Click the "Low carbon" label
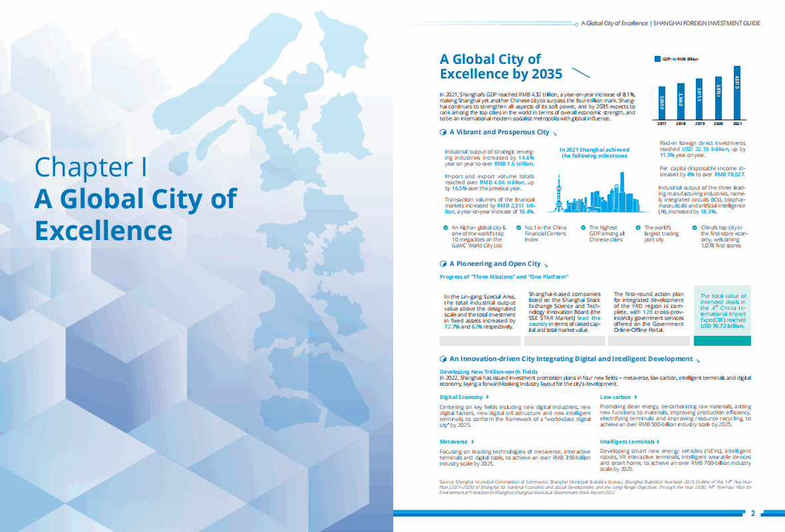The width and height of the screenshot is (785, 532). coord(615,397)
